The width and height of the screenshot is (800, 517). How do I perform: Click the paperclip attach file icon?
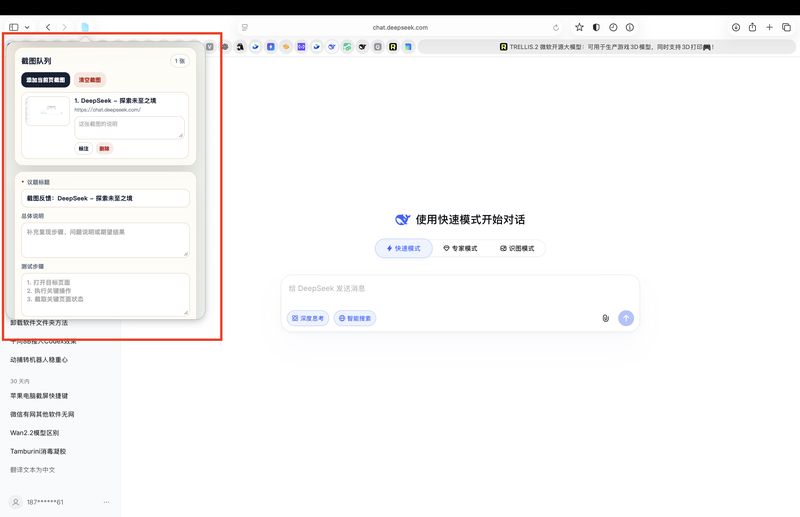[x=605, y=318]
